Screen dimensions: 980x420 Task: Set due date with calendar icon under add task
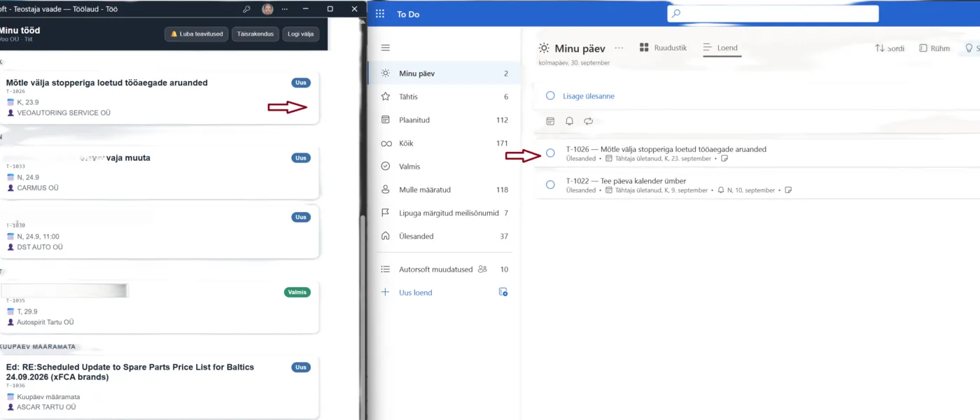pyautogui.click(x=550, y=121)
